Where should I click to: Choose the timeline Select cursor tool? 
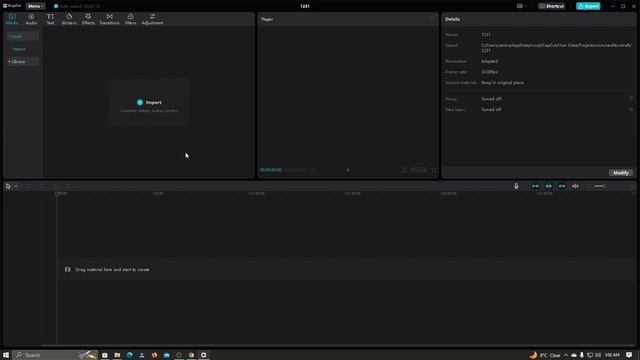[8, 186]
